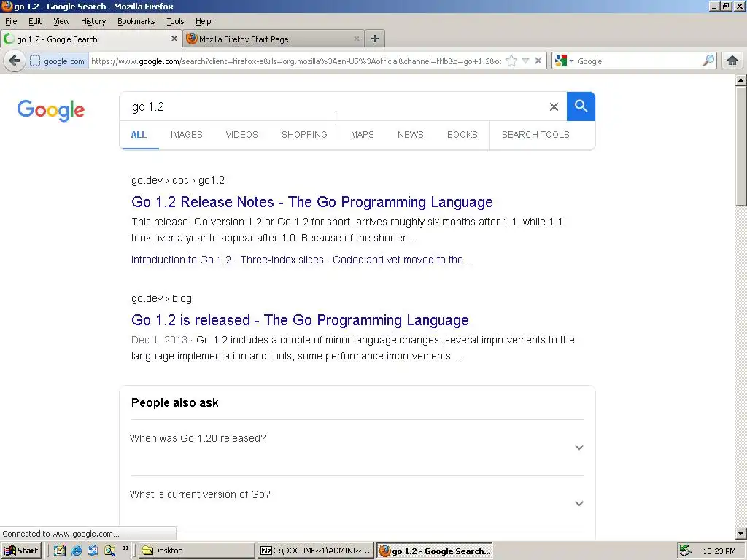Click the 10:23 PM taskbar clock

pyautogui.click(x=719, y=551)
